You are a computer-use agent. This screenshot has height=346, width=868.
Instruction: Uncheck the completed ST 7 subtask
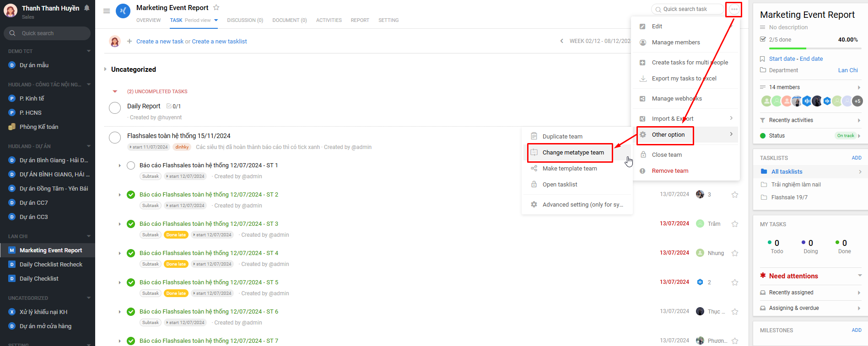coord(131,341)
